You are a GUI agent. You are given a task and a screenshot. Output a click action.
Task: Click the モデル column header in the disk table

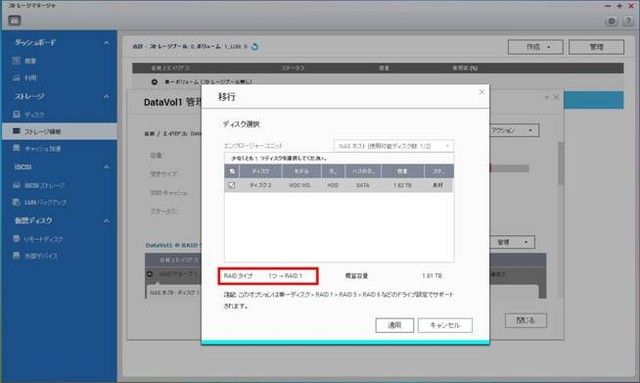302,171
